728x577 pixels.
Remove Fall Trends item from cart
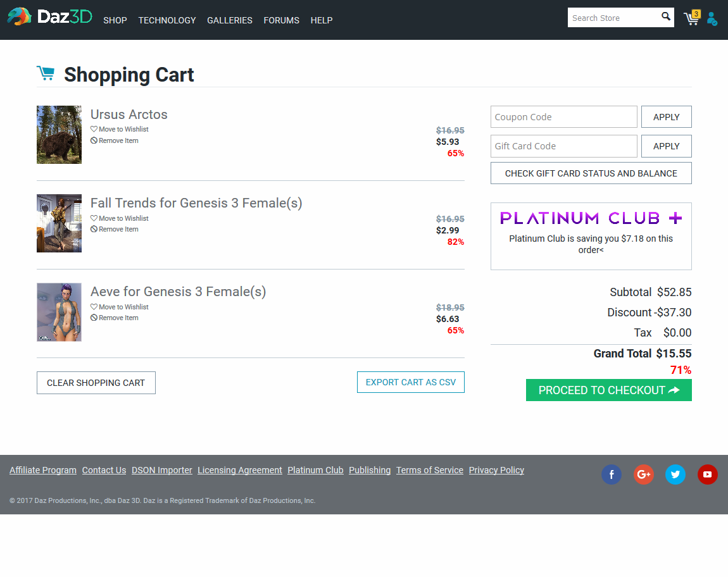[x=114, y=229]
